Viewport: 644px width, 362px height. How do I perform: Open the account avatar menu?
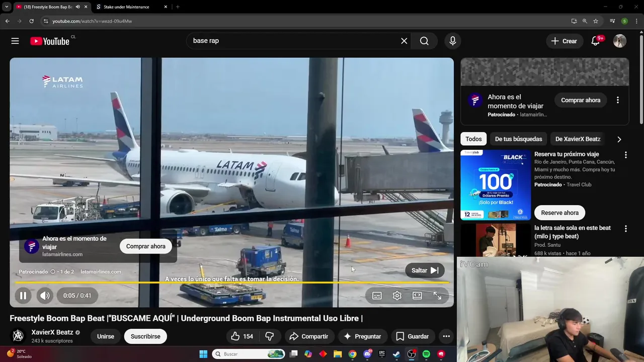pos(620,41)
